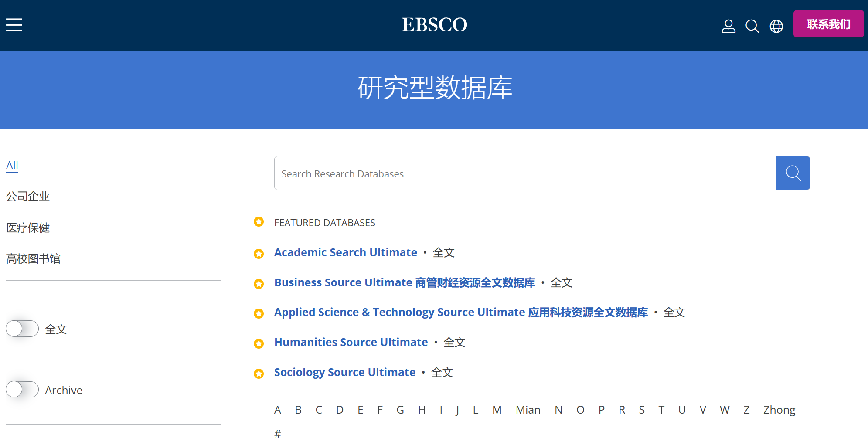Turn on the Archive toggle

[x=22, y=389]
